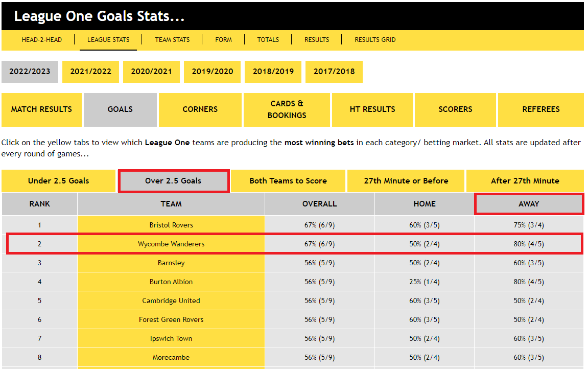Open After 27th Minute tab

[525, 181]
